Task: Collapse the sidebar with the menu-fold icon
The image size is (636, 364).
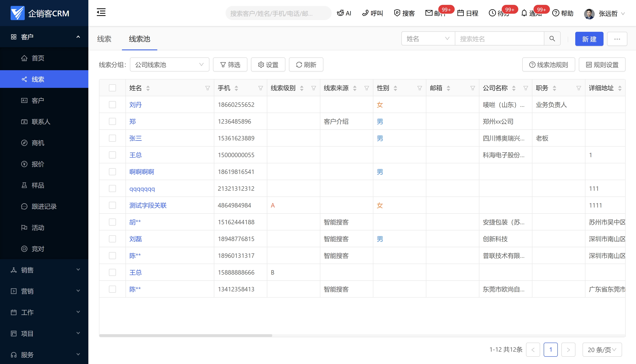Action: (101, 12)
